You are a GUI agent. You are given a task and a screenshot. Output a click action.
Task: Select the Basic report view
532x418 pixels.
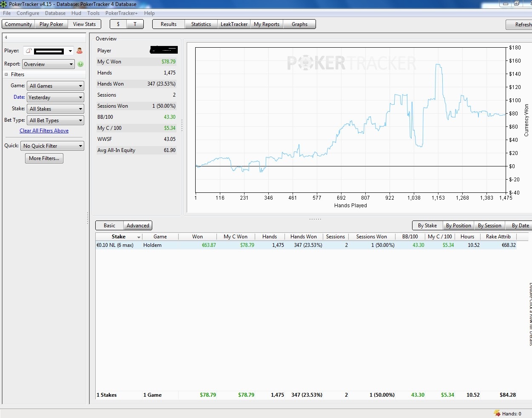pyautogui.click(x=109, y=226)
